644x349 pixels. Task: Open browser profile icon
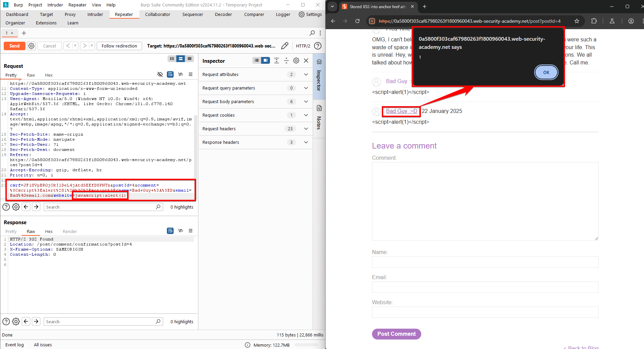pos(631,21)
